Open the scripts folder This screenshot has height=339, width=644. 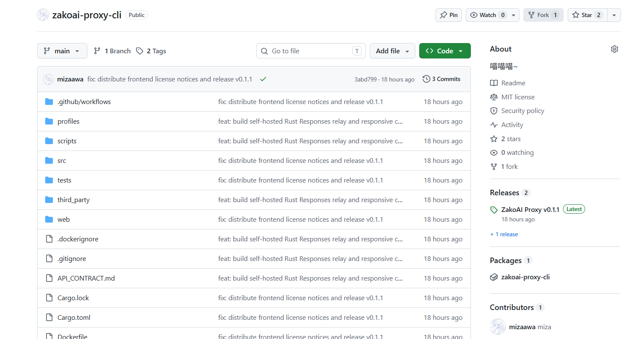coord(67,141)
